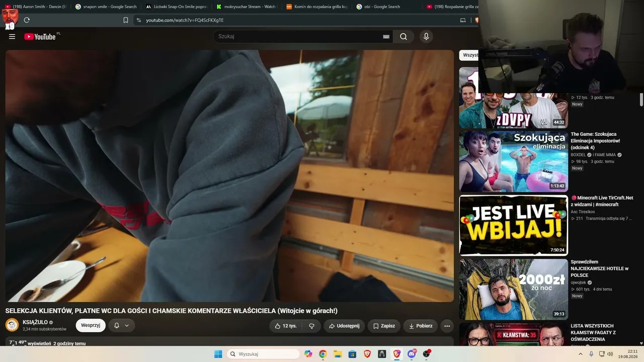Bookmark this page in the address bar

click(x=126, y=20)
